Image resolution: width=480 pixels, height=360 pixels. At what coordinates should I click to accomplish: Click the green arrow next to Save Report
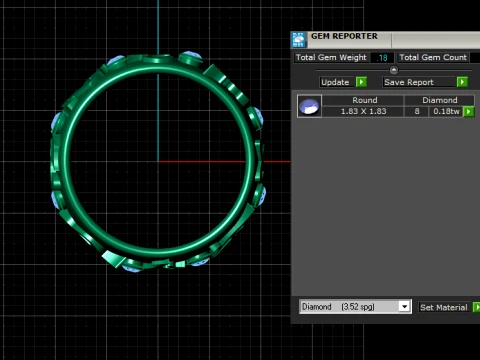[x=462, y=82]
